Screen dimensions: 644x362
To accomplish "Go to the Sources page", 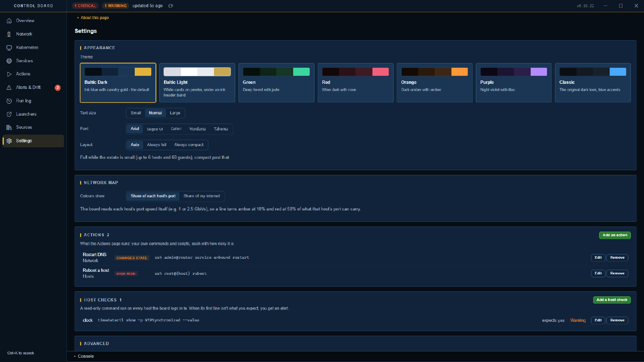I will click(x=33, y=127).
